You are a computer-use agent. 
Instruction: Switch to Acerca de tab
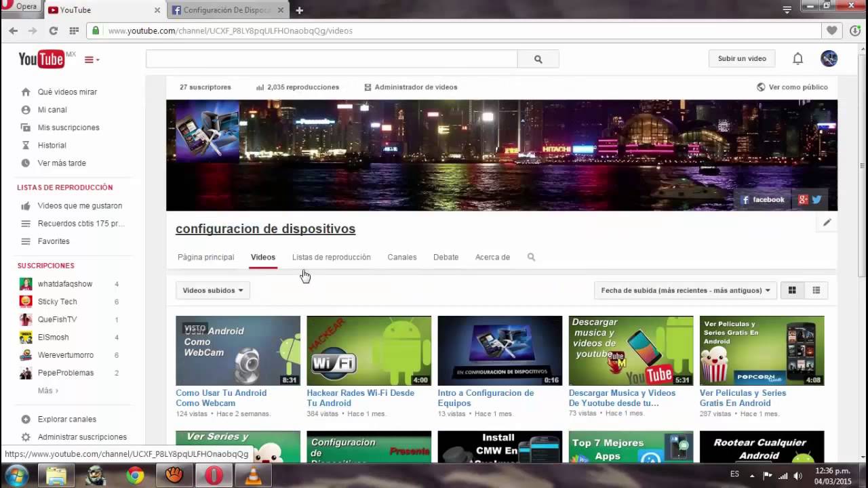pyautogui.click(x=492, y=257)
